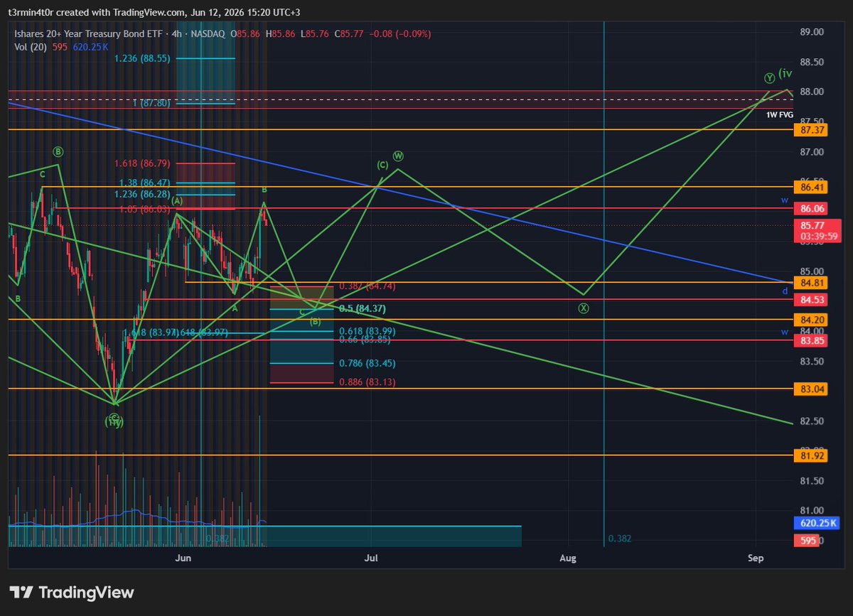Click the 83.50 price scale label
The image size is (853, 616).
click(x=812, y=361)
